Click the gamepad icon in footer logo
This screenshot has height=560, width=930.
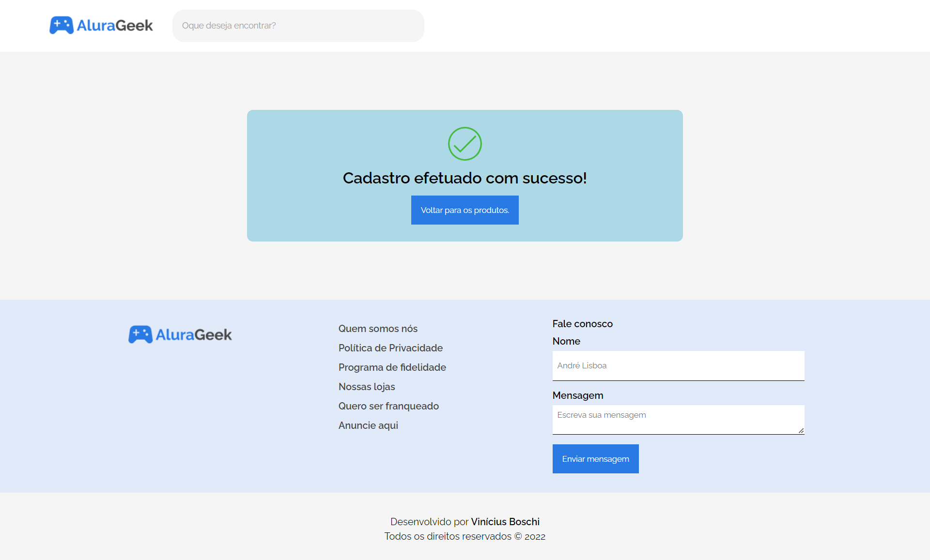139,334
